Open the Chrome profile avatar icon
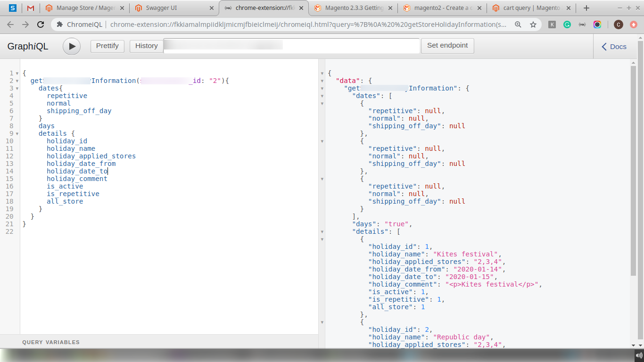Image resolution: width=644 pixels, height=362 pixels. click(618, 25)
